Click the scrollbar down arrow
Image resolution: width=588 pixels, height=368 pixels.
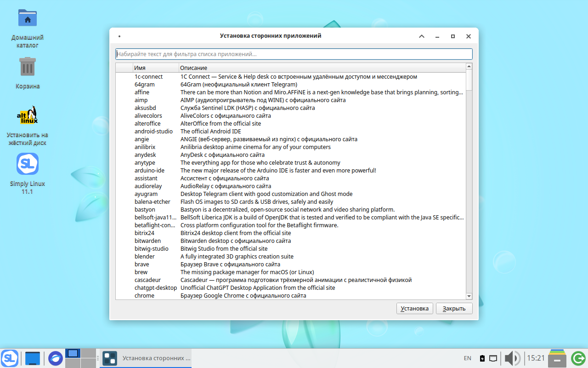(x=469, y=295)
